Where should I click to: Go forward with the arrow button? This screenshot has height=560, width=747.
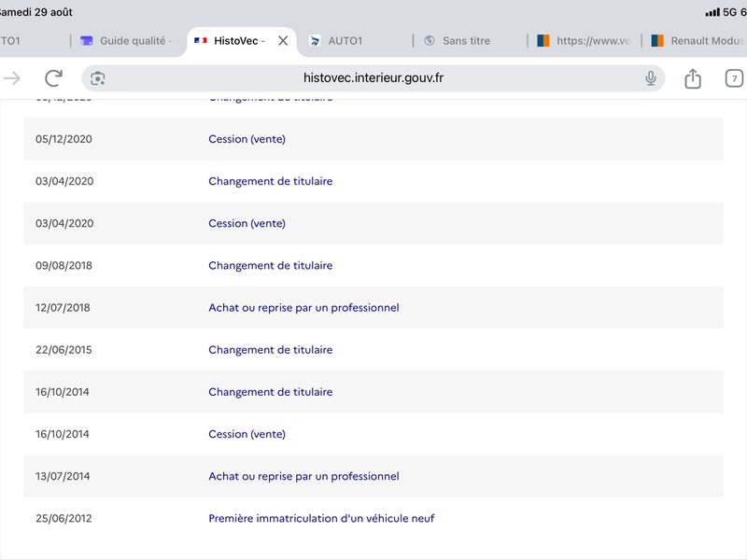pyautogui.click(x=12, y=78)
